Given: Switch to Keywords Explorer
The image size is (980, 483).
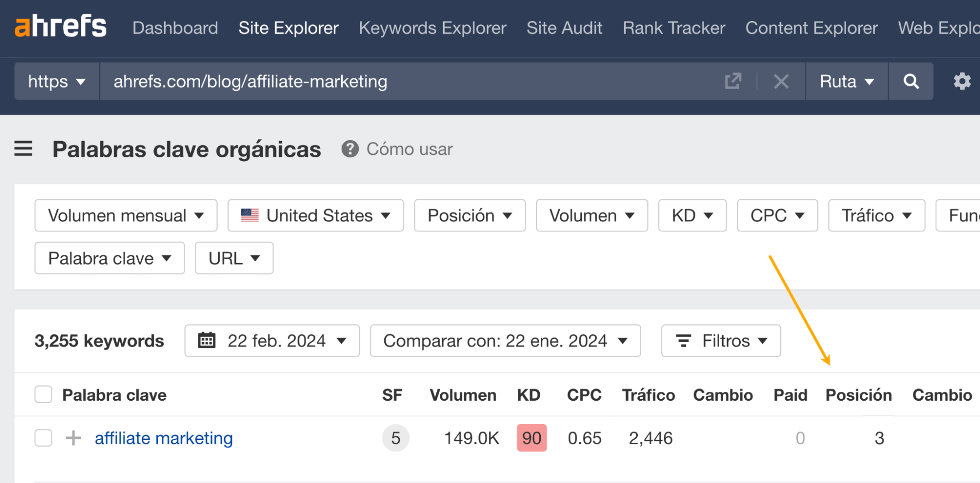Looking at the screenshot, I should click(x=432, y=28).
